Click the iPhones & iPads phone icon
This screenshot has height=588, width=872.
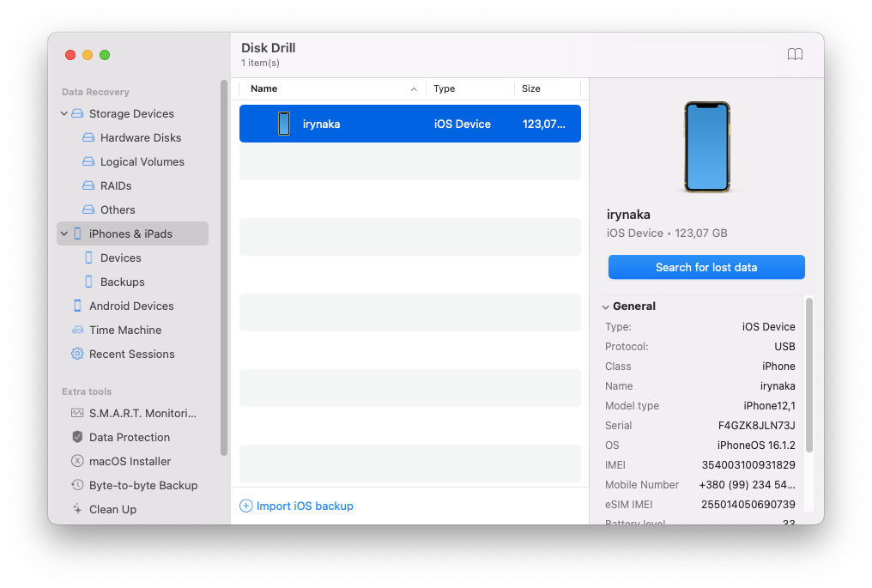tap(77, 233)
